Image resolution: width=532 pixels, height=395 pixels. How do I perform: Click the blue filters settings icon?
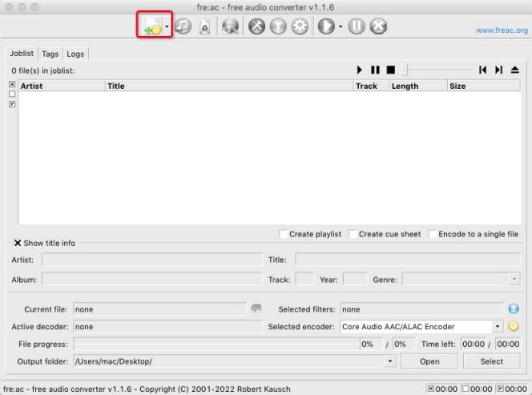[x=514, y=308]
